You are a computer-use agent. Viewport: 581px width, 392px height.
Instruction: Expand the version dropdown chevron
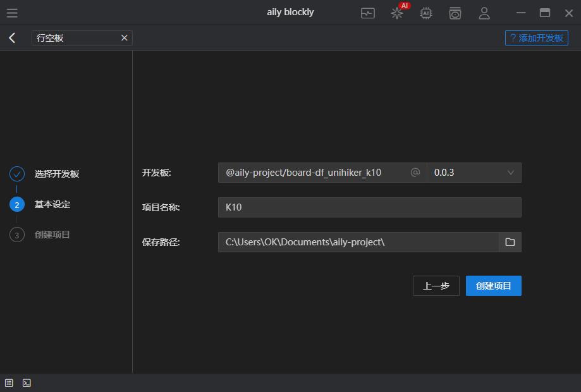point(511,173)
